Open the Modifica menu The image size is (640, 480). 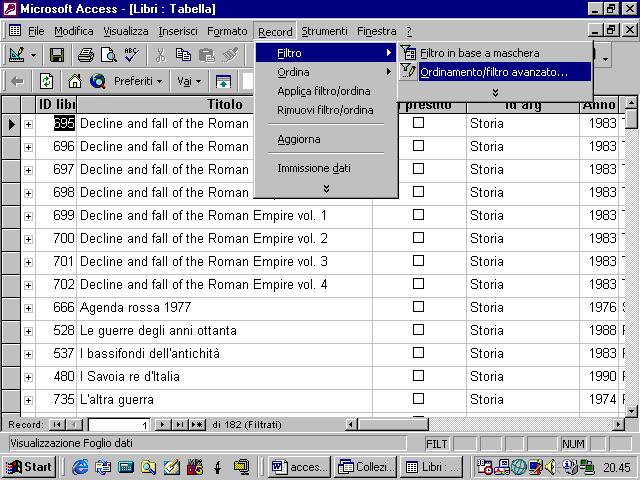(x=74, y=31)
